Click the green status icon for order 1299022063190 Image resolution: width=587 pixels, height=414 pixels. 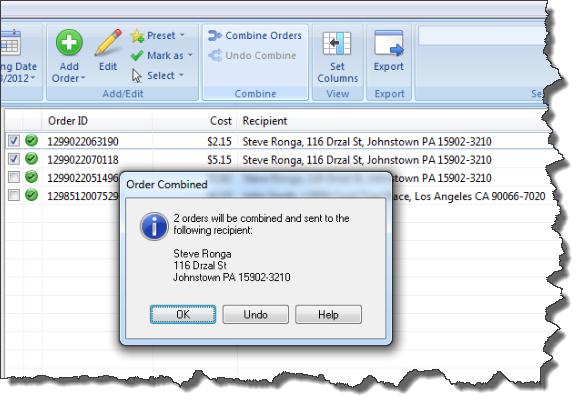(x=32, y=140)
